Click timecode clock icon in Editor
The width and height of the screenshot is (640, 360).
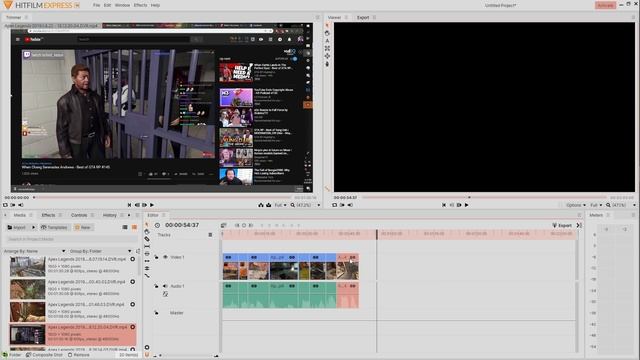157,225
